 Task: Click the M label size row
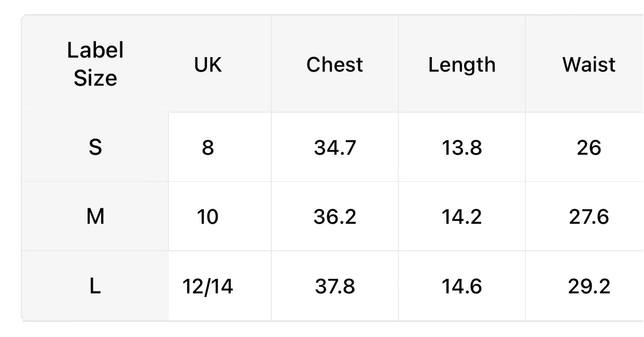(95, 217)
